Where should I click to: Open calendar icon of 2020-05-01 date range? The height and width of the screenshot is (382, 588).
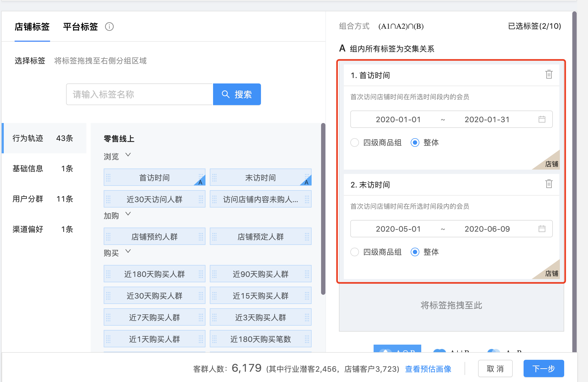click(542, 229)
